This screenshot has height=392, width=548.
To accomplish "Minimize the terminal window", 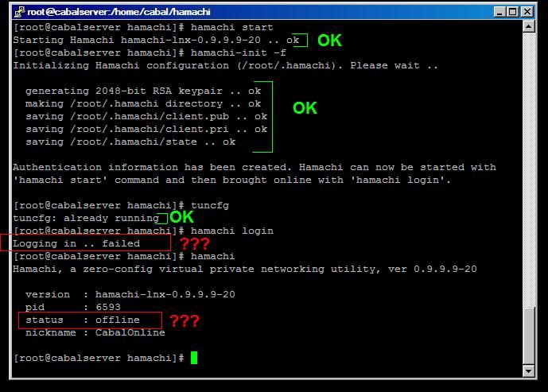I will 499,12.
